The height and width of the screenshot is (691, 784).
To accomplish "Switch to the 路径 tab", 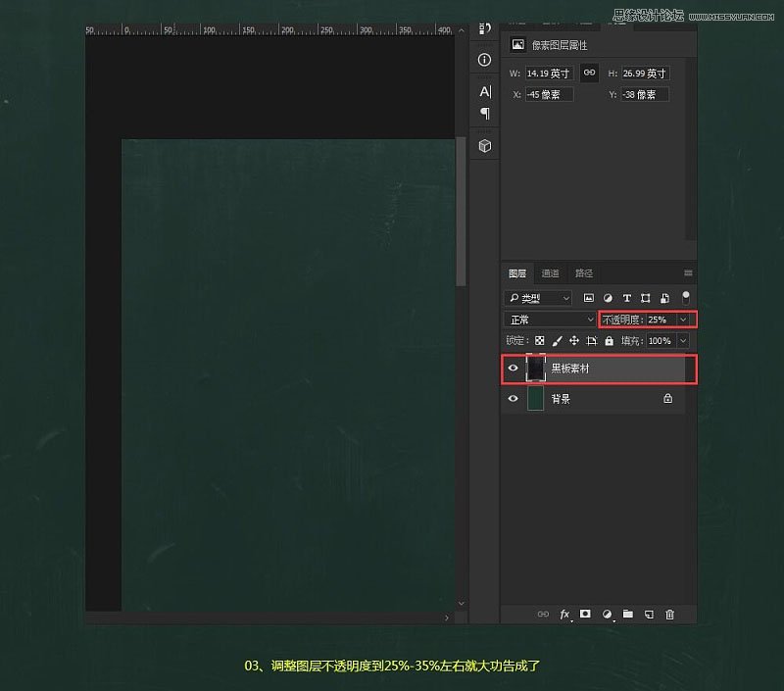I will tap(584, 273).
